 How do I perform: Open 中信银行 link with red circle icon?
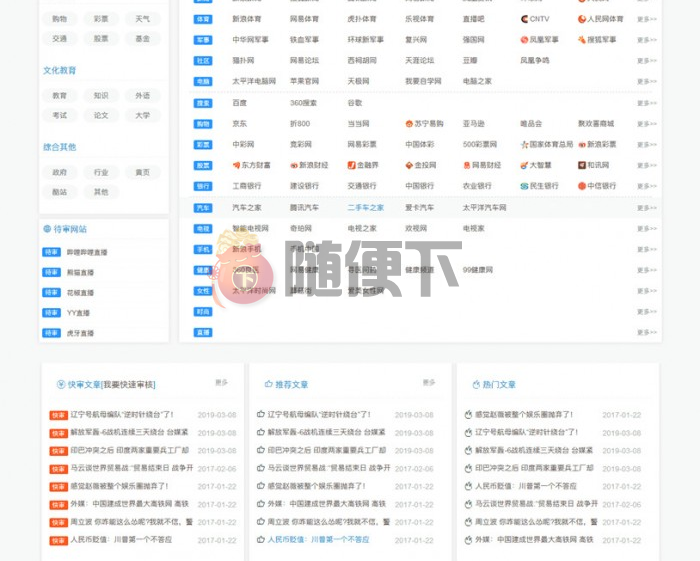[597, 186]
